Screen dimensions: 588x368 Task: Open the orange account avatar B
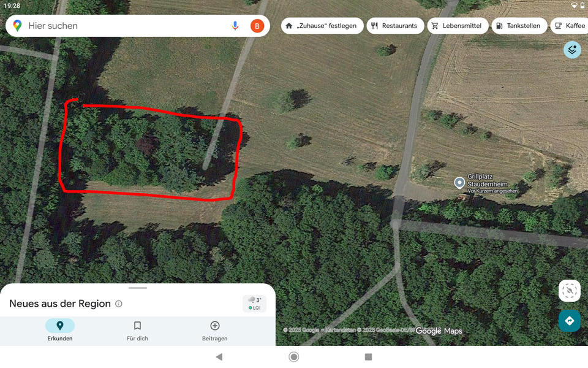[257, 26]
